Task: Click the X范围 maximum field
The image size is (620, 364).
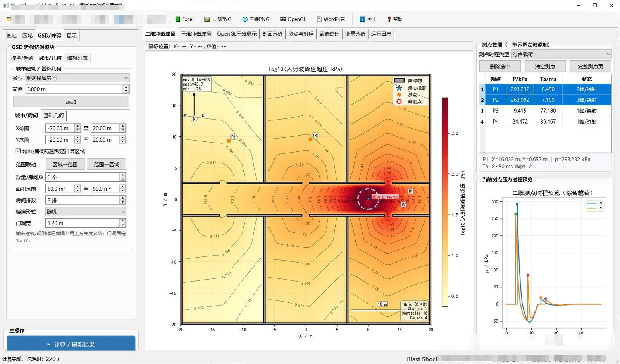Action: [105, 128]
